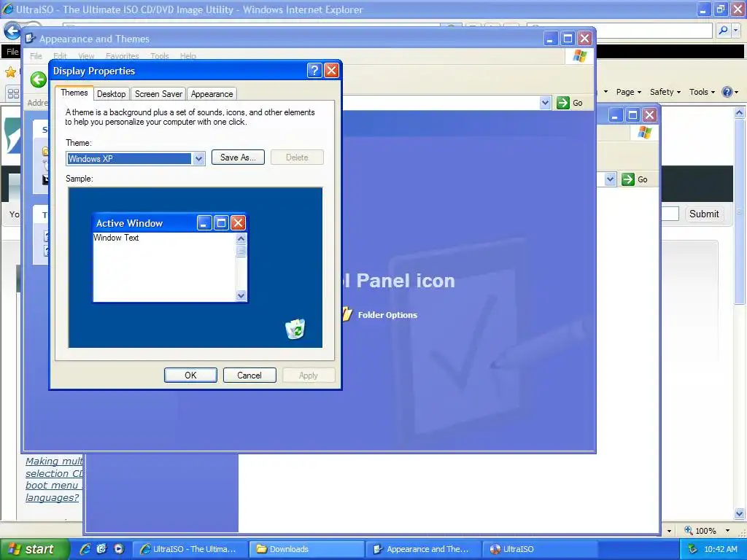
Task: Click the sample Active Window scrollbar down arrow
Action: point(241,296)
